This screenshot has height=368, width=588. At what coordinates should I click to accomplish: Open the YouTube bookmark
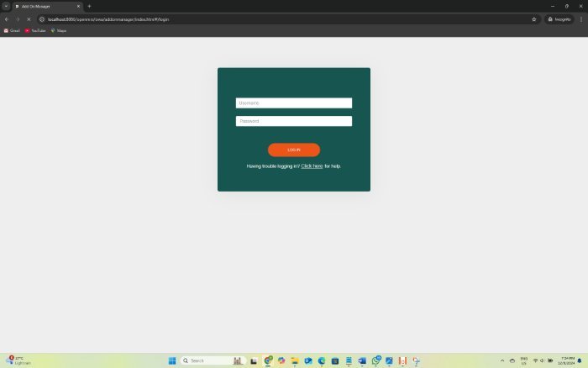pos(35,30)
